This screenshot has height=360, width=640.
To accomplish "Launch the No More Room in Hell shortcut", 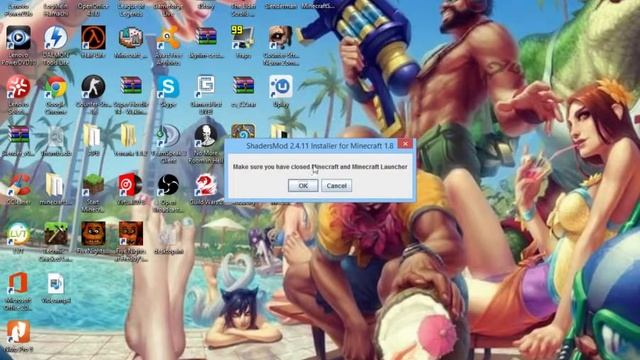I will pyautogui.click(x=205, y=136).
